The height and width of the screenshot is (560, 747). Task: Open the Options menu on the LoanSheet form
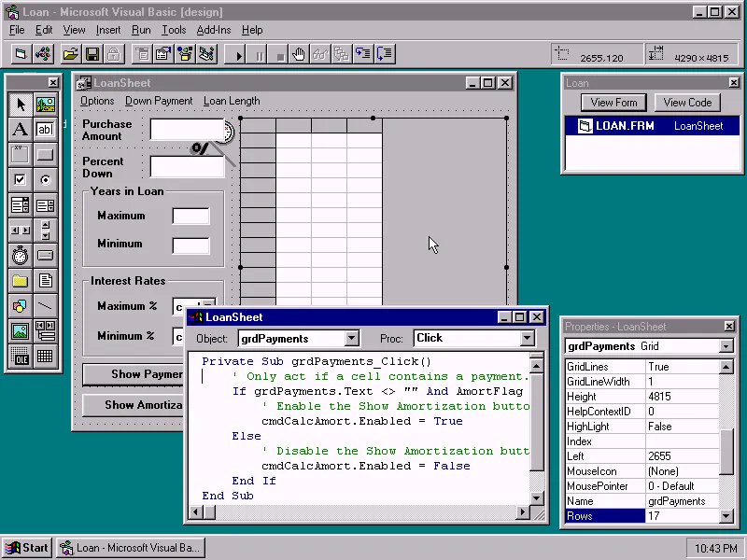(96, 101)
